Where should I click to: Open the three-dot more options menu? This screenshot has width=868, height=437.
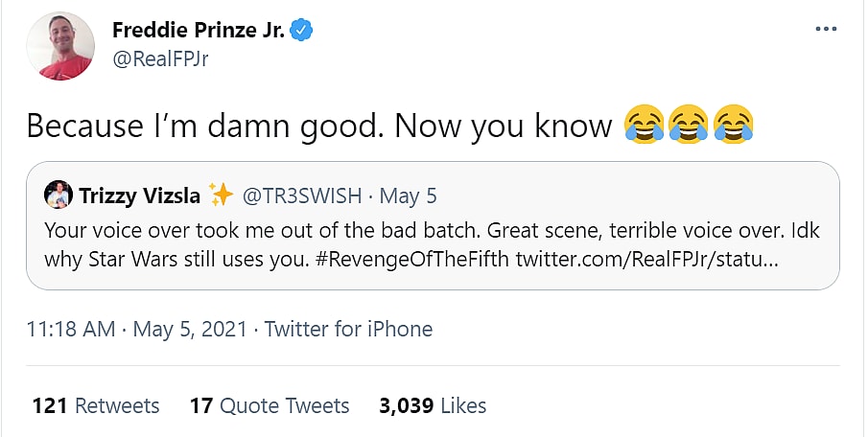[x=826, y=30]
